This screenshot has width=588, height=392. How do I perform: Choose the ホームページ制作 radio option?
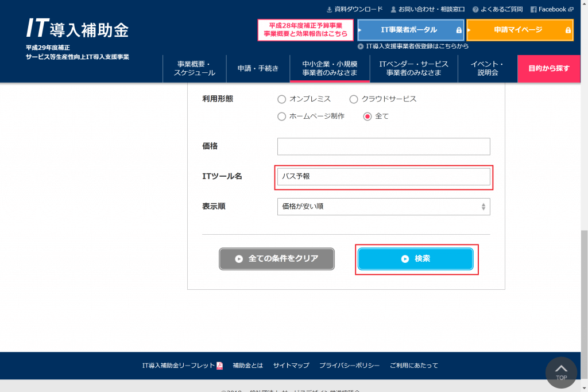pyautogui.click(x=281, y=117)
